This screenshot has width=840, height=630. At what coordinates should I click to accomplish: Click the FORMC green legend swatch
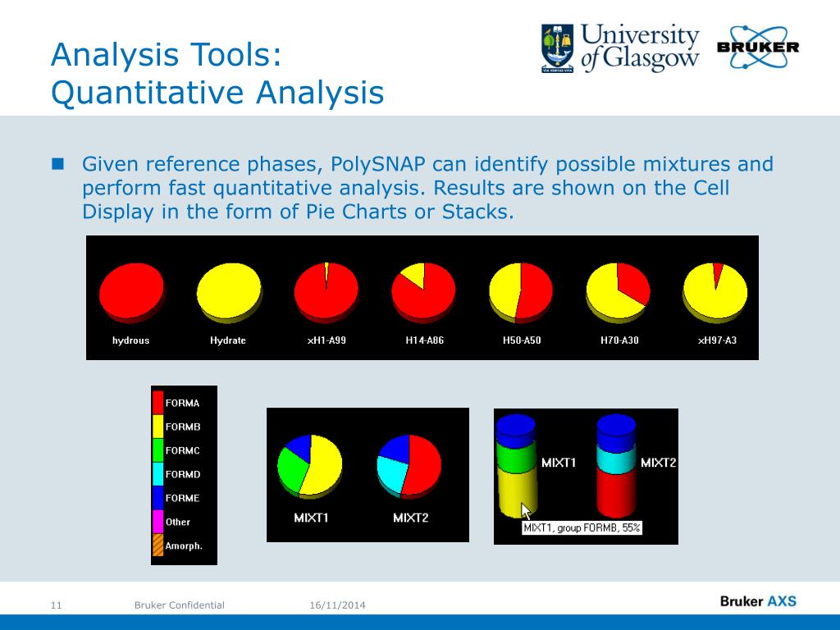pyautogui.click(x=158, y=450)
